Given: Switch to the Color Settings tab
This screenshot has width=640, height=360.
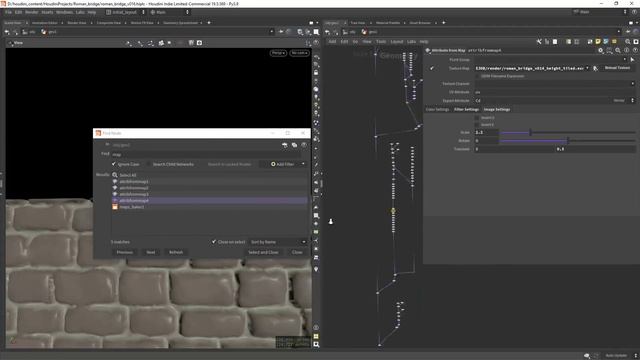Looking at the screenshot, I should [437, 109].
